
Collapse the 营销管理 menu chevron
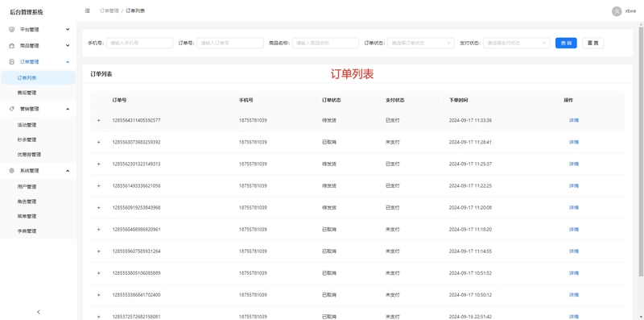point(68,109)
